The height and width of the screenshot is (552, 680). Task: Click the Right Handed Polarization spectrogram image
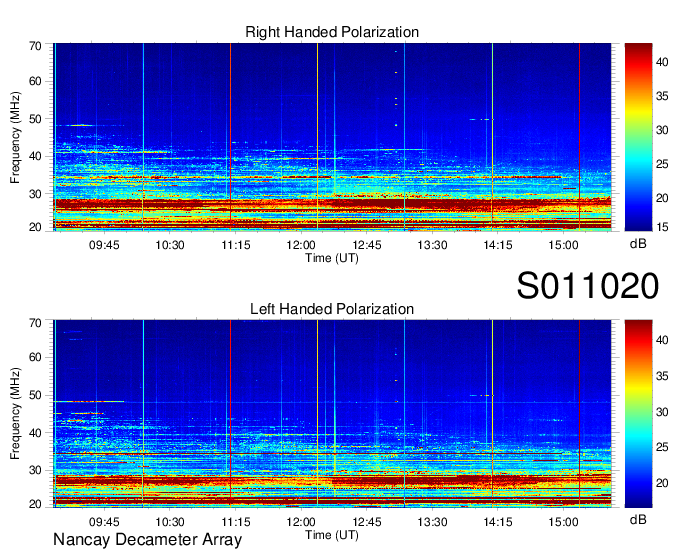[x=332, y=137]
